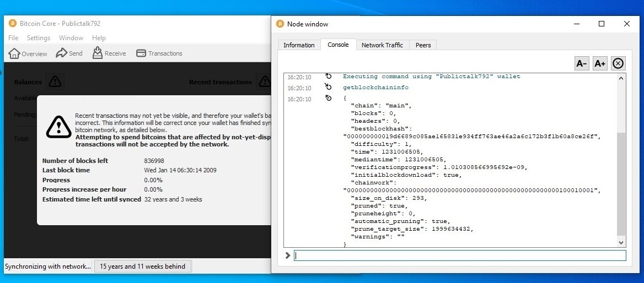Click the getblockchaininfo command text
Screen dimensions: 644x283
point(375,88)
